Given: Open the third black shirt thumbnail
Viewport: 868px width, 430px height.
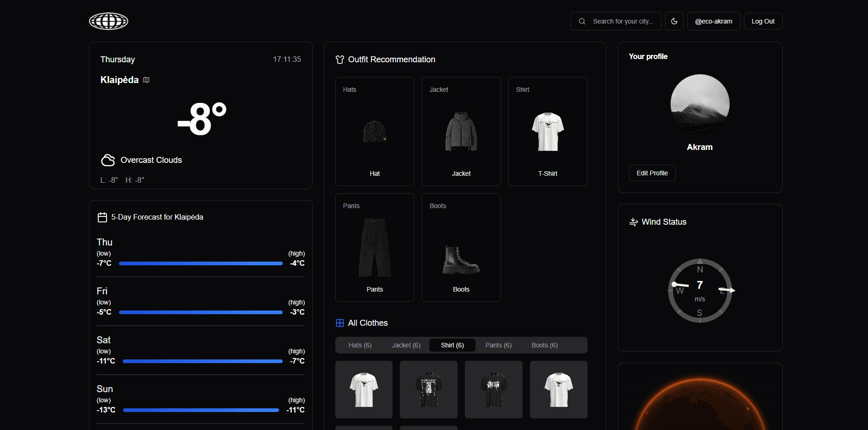Looking at the screenshot, I should point(493,390).
